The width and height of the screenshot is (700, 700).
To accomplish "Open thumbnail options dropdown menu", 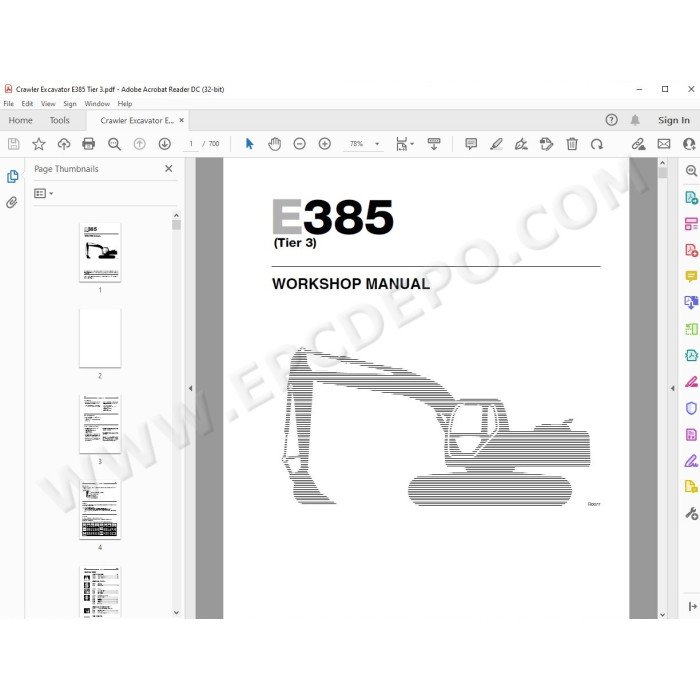I will [44, 193].
